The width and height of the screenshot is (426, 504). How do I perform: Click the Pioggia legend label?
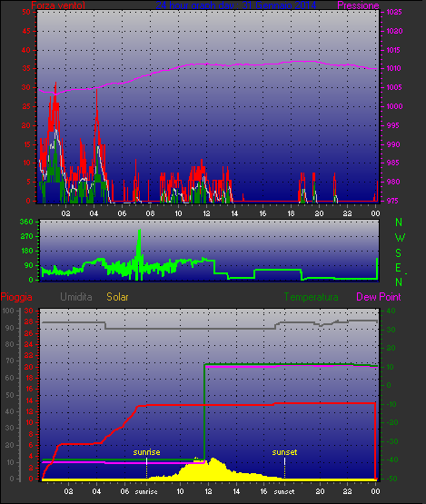[16, 297]
